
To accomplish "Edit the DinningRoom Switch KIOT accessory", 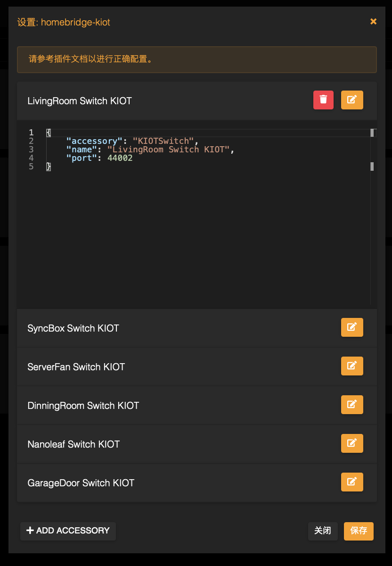I will tap(352, 405).
